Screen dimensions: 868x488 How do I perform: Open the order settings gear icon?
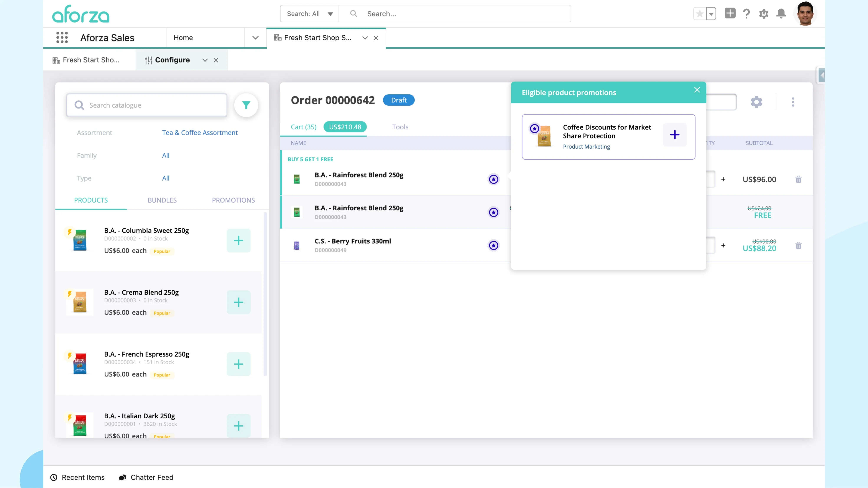[x=756, y=102]
